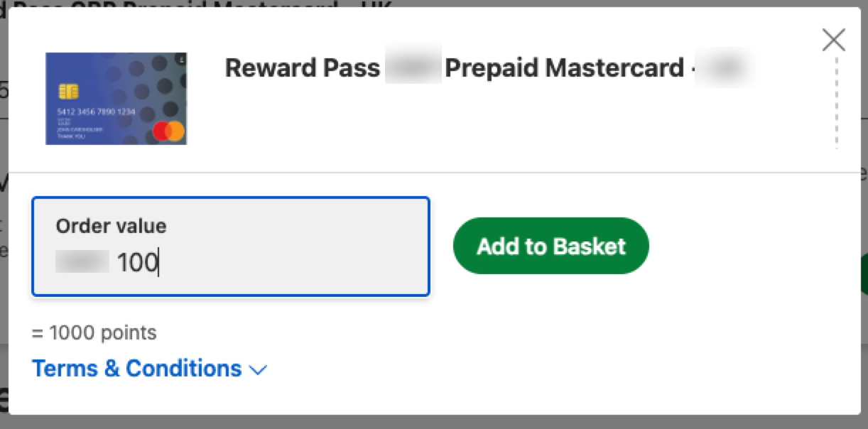
Task: Click the cardholder name on the card
Action: pyautogui.click(x=80, y=129)
